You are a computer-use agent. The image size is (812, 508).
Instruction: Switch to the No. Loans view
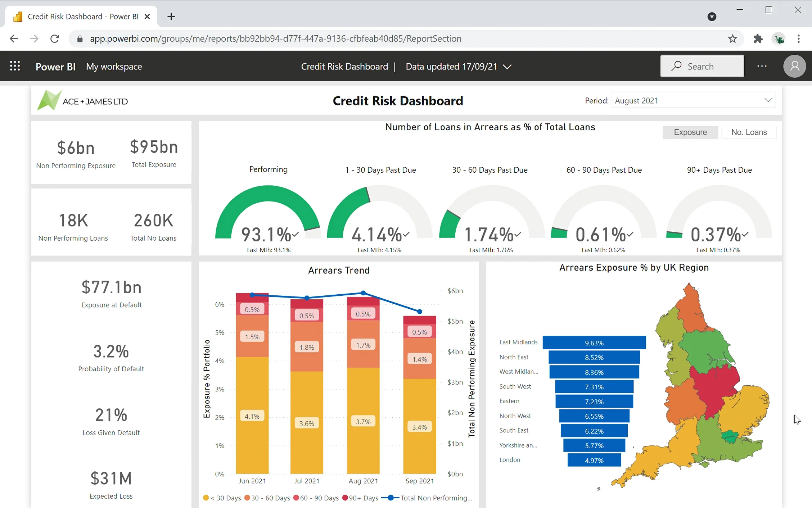coord(749,132)
